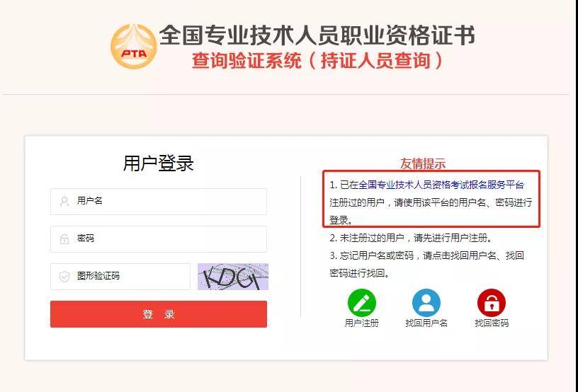578x392 pixels.
Task: Click the 全国专业技术人员职业资格证书 title
Action: tap(317, 35)
